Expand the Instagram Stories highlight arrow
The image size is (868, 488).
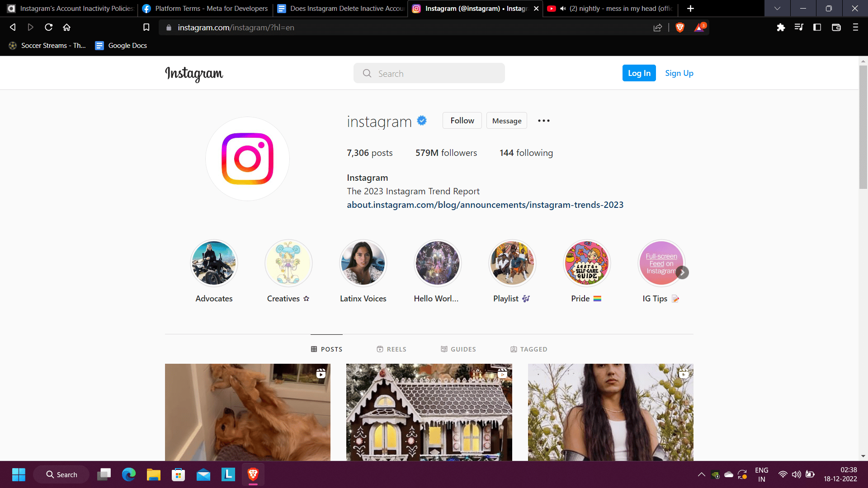683,272
